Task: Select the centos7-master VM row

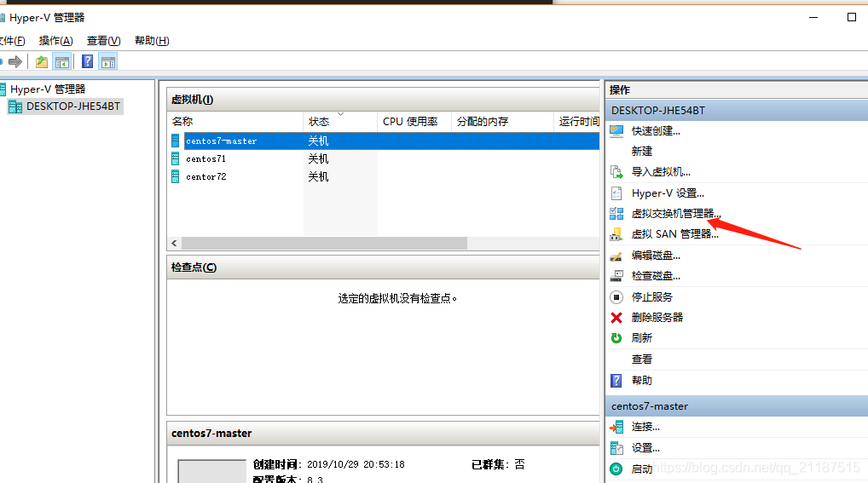Action: point(384,141)
